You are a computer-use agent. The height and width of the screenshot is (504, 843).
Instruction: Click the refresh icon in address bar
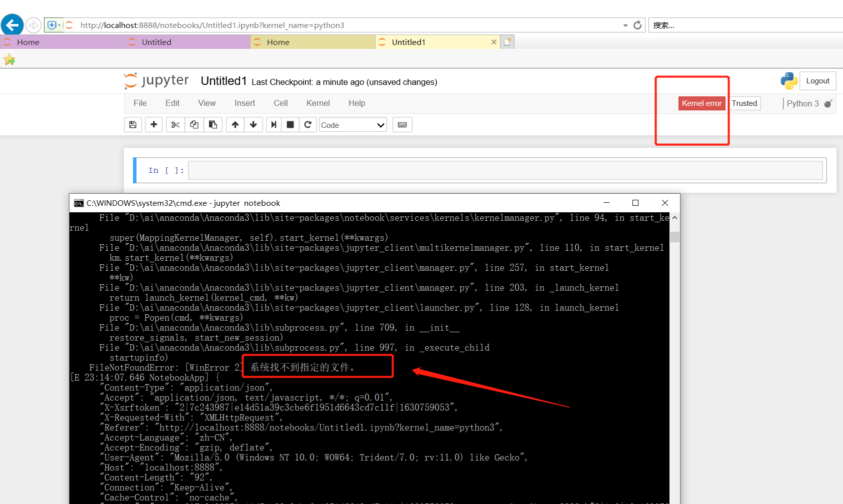(x=637, y=25)
